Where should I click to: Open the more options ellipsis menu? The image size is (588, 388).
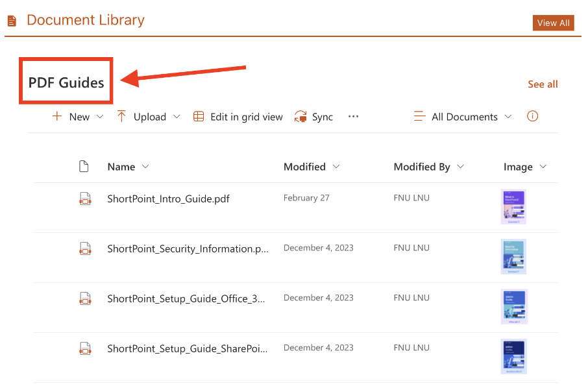click(353, 117)
